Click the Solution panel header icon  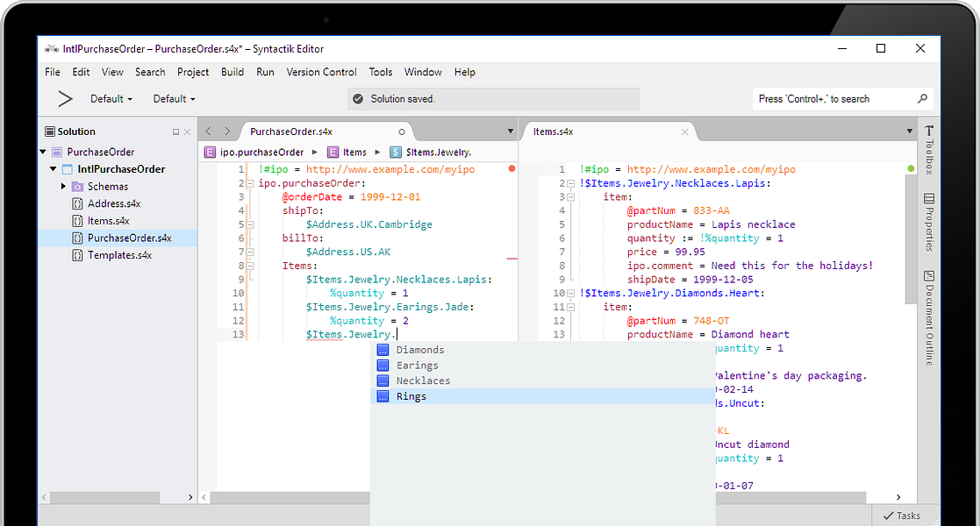[x=50, y=131]
